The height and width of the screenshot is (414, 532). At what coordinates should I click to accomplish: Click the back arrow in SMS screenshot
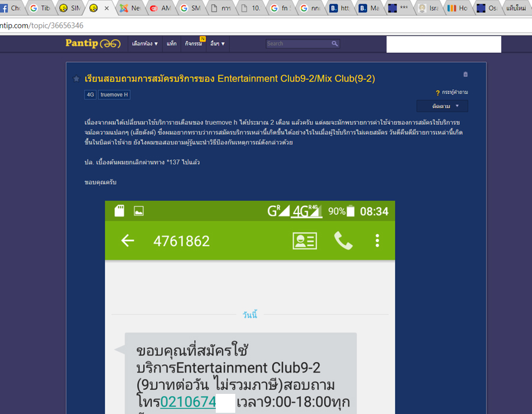click(x=127, y=240)
